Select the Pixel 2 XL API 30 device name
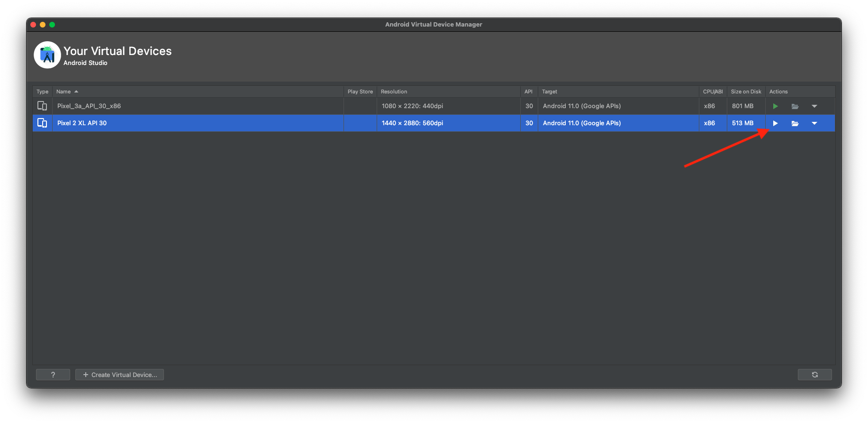The width and height of the screenshot is (868, 423). coord(82,123)
